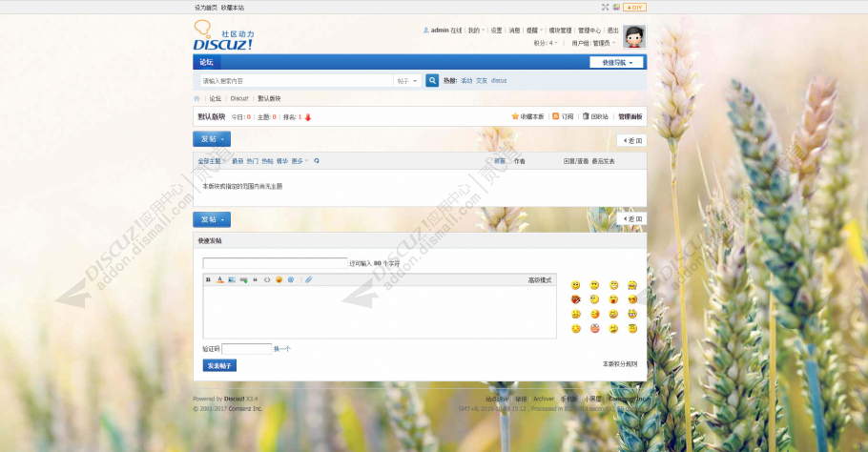Open the smiley picker in editor toolbar
Screen dimensions: 868x452
(x=279, y=280)
